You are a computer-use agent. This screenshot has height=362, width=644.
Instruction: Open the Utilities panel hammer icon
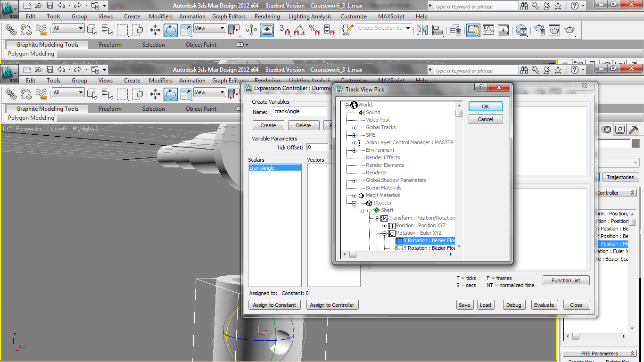633,130
